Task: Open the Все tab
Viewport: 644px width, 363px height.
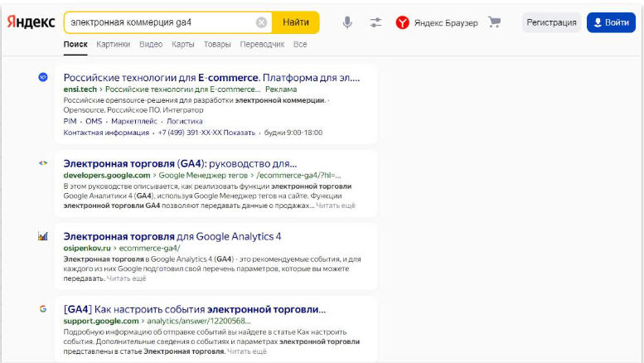Action: (x=300, y=45)
